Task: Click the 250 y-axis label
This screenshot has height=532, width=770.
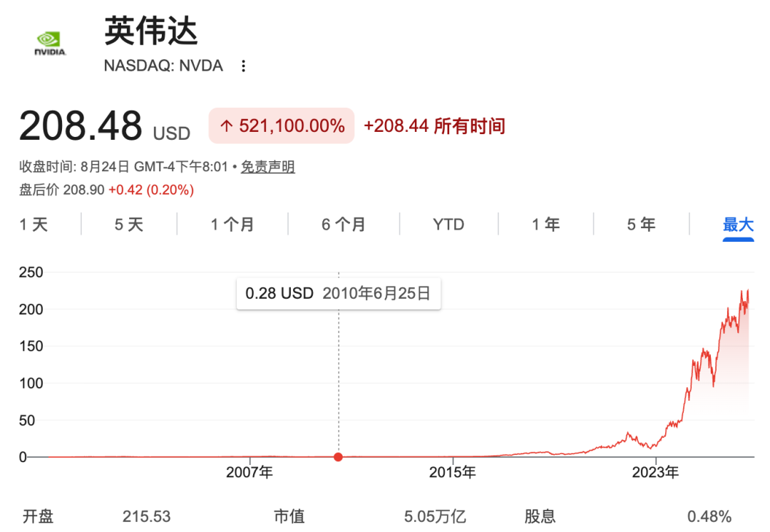Action: 31,272
